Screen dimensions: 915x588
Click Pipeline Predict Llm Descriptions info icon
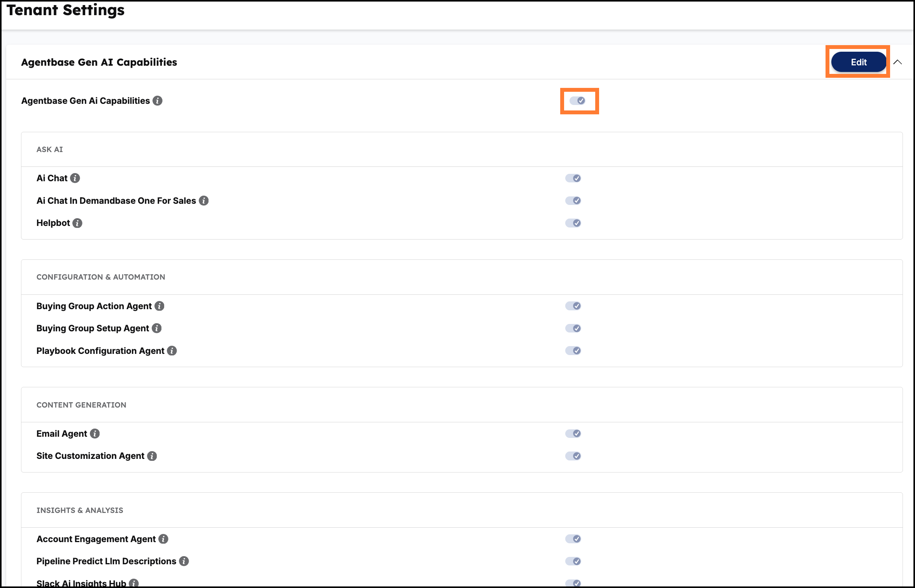point(184,561)
